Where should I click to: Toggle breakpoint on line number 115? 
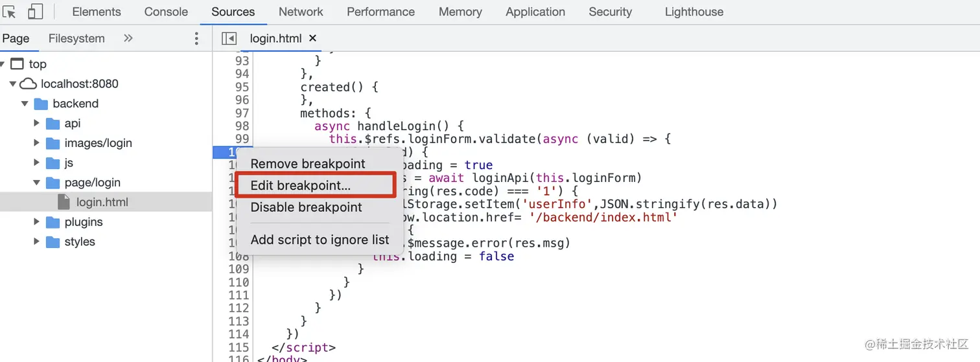tap(239, 347)
